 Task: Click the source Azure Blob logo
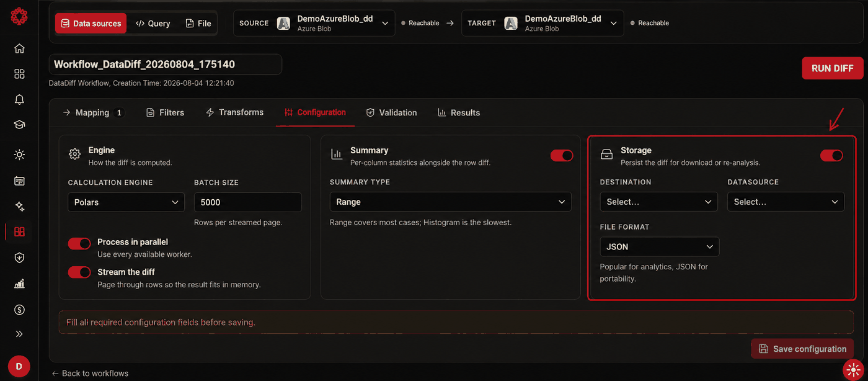tap(283, 23)
